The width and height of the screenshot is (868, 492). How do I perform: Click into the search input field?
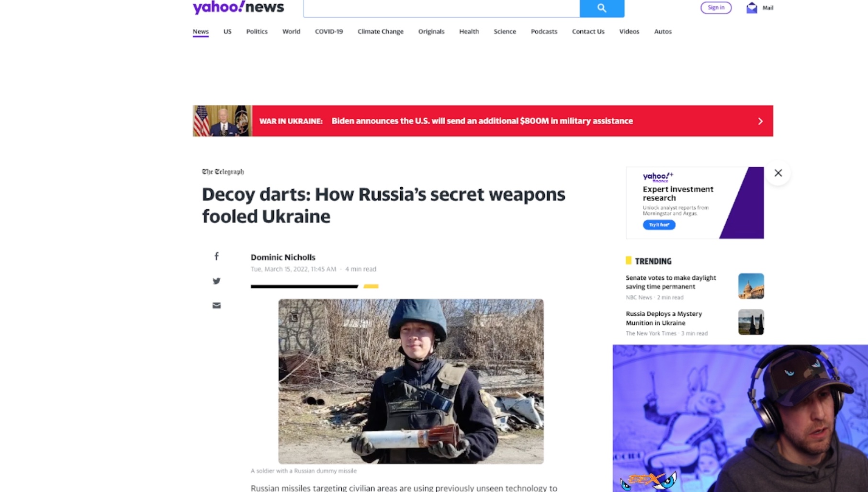point(441,8)
